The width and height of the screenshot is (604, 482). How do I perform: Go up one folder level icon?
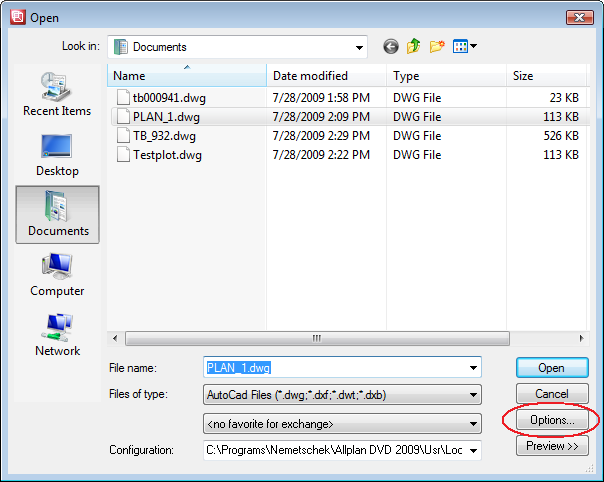pos(413,47)
